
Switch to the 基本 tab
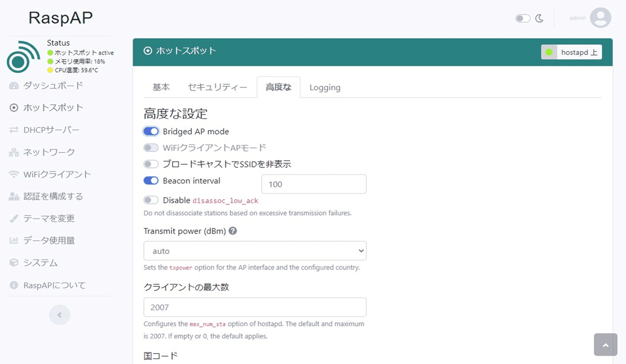pyautogui.click(x=161, y=87)
